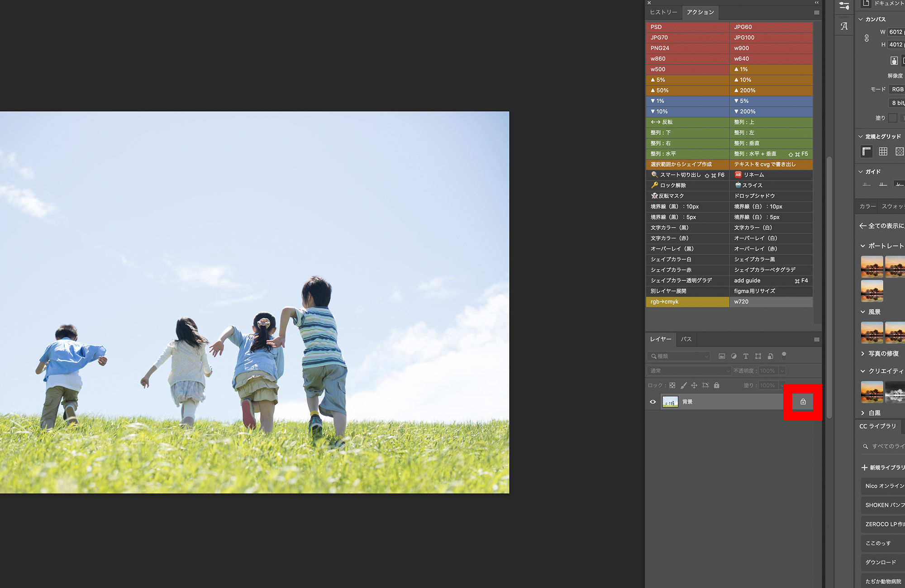Open the 不透明度 slider dropdown arrow

pos(782,371)
